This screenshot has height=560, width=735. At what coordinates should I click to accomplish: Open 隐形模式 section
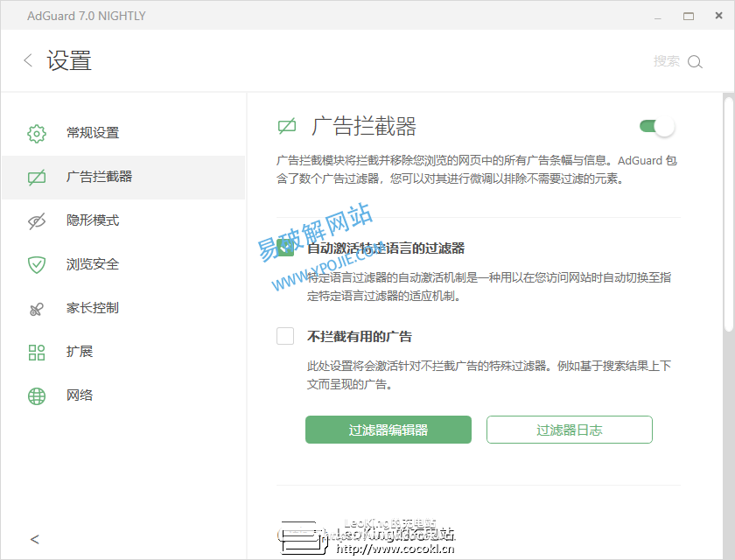click(123, 221)
